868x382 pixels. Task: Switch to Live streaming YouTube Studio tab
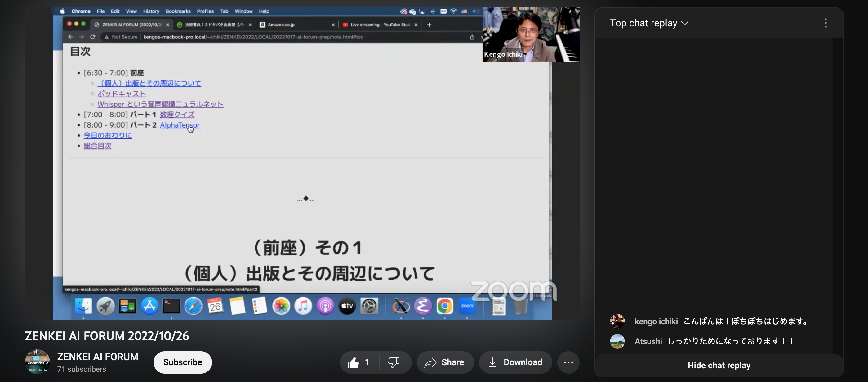pos(380,25)
